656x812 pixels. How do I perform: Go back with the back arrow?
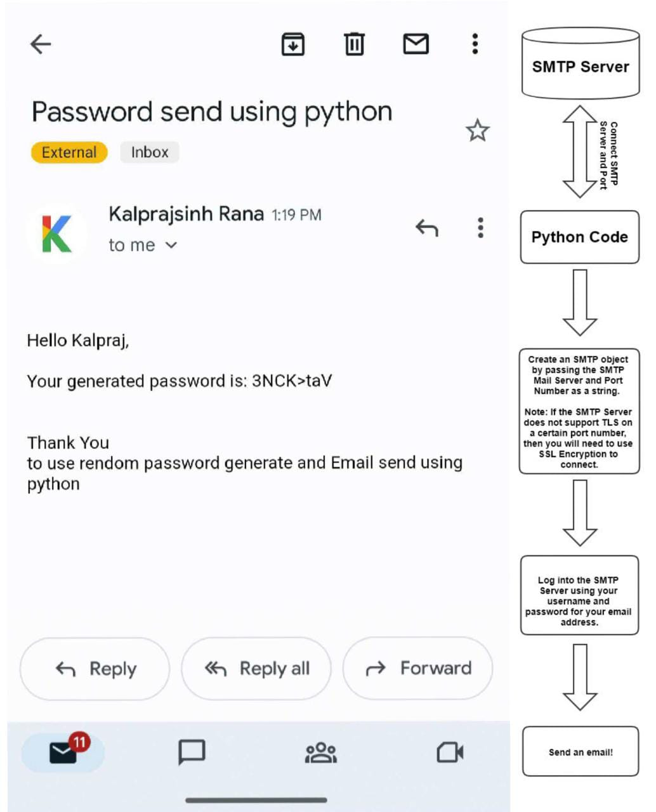[40, 44]
